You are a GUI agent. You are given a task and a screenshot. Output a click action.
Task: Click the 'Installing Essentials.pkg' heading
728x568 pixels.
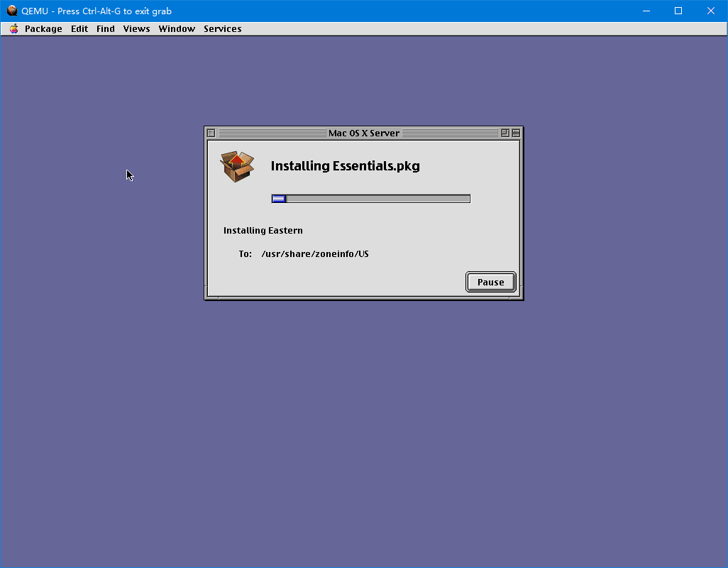pos(345,166)
